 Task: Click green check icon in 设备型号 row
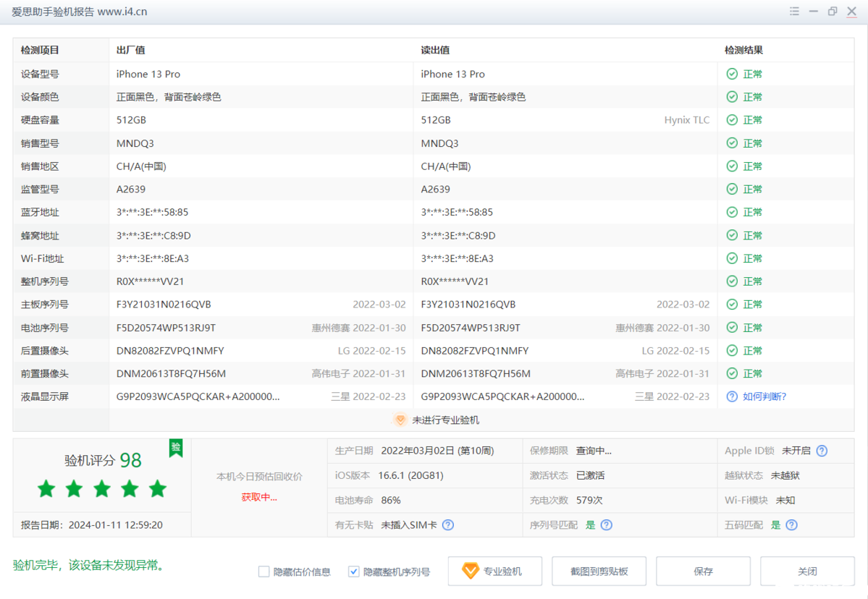tap(732, 74)
